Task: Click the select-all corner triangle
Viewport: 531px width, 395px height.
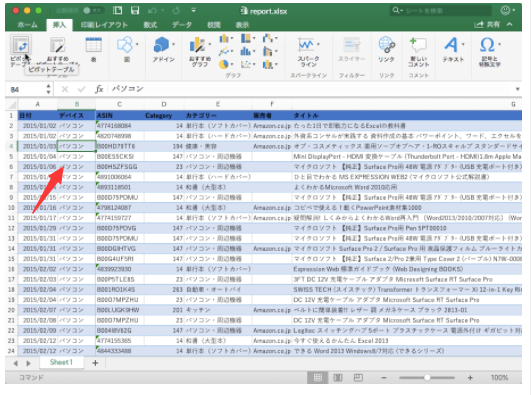Action: (x=12, y=104)
